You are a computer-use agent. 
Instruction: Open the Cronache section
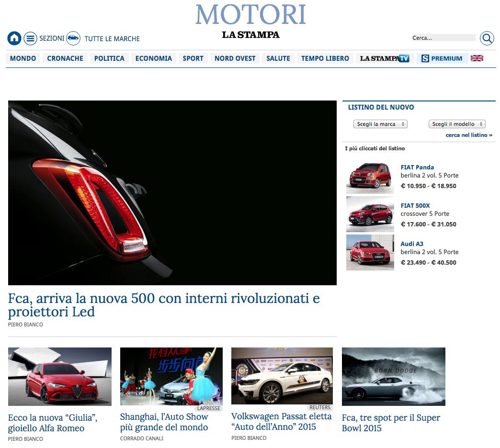[x=65, y=58]
